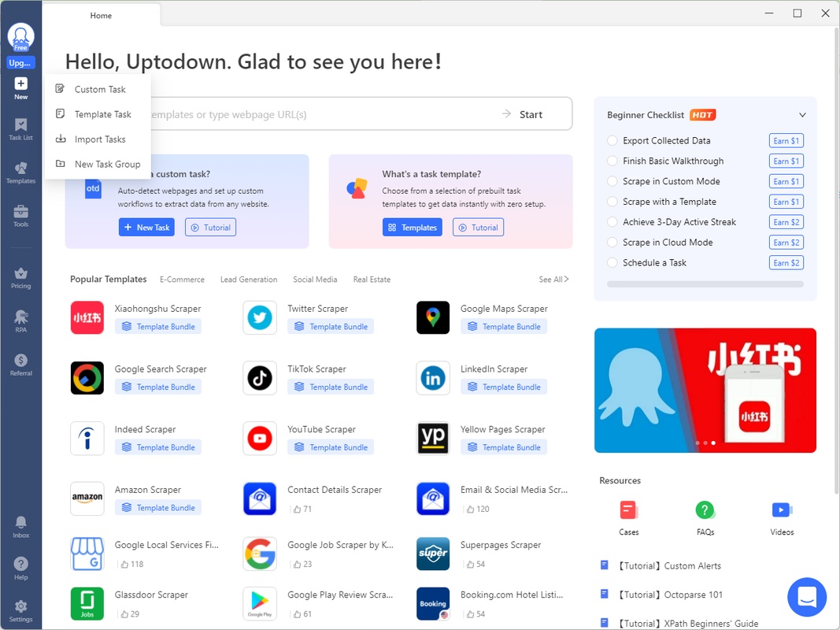Screen dimensions: 840x630
Task: Open Pricing in the sidebar
Action: coord(21,278)
